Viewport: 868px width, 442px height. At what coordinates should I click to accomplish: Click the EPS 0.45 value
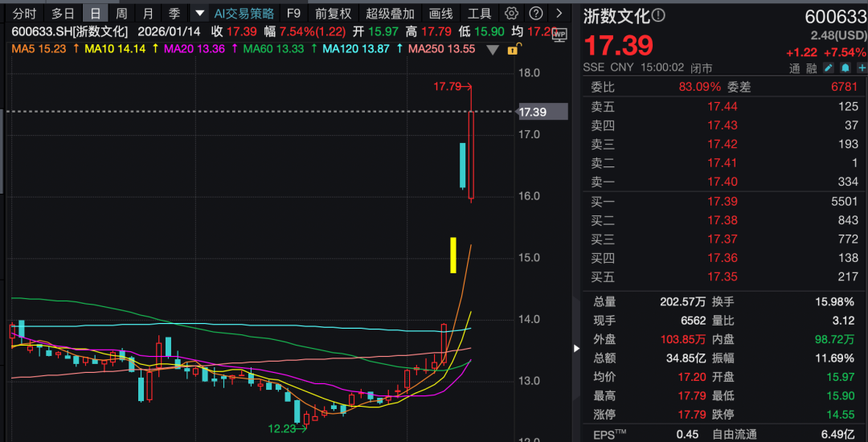[x=687, y=435]
